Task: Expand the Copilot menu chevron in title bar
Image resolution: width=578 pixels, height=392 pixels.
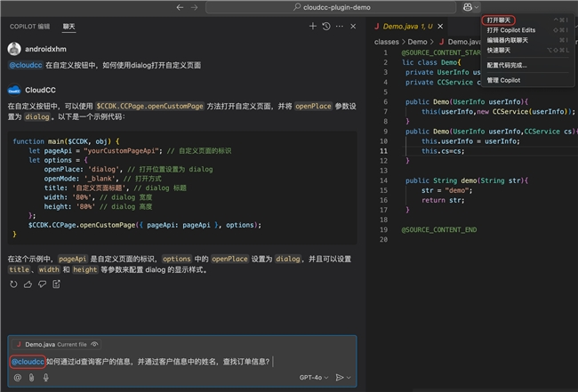Action: 476,7
